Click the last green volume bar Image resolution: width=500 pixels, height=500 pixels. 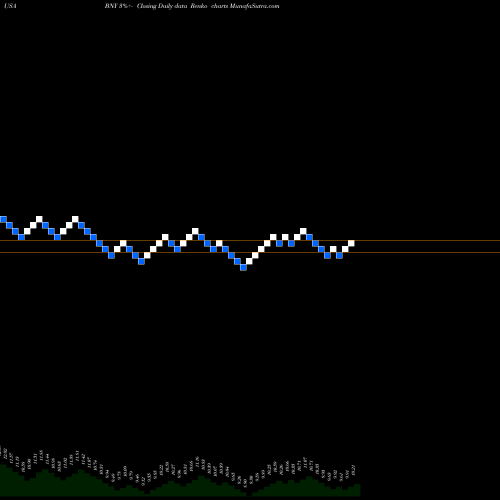click(x=357, y=490)
